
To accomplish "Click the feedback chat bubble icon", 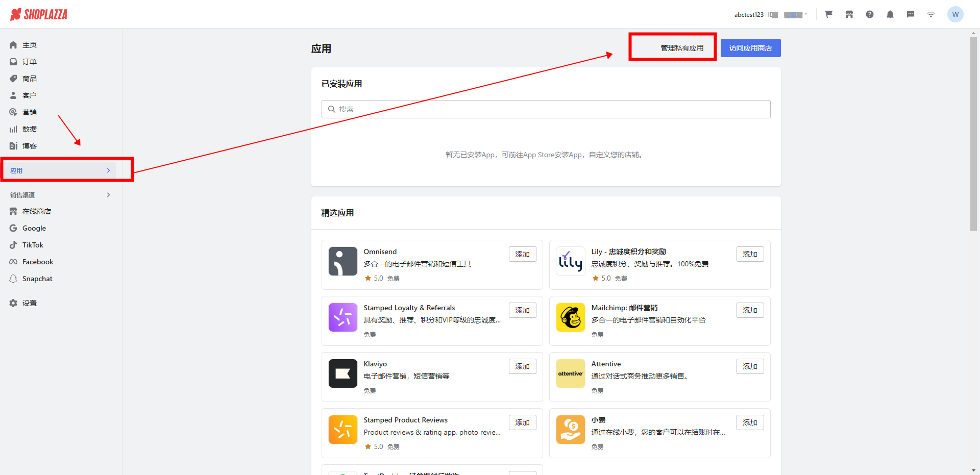I will (911, 14).
